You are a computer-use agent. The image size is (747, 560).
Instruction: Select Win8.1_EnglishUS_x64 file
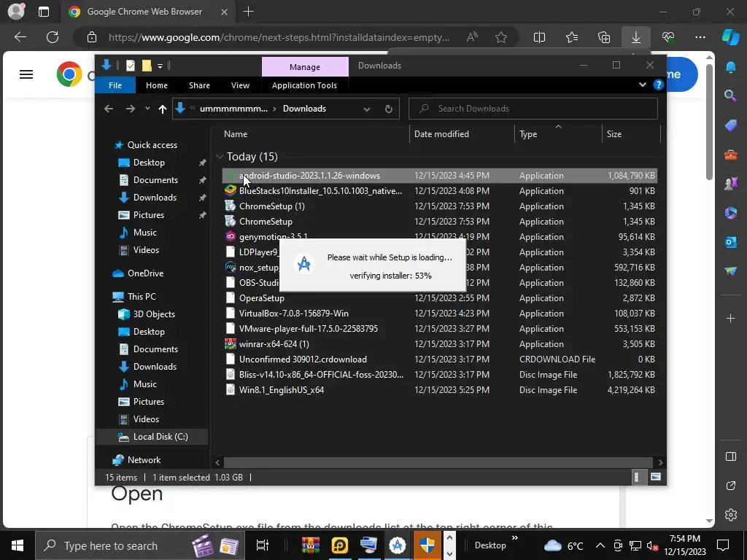coord(439,390)
